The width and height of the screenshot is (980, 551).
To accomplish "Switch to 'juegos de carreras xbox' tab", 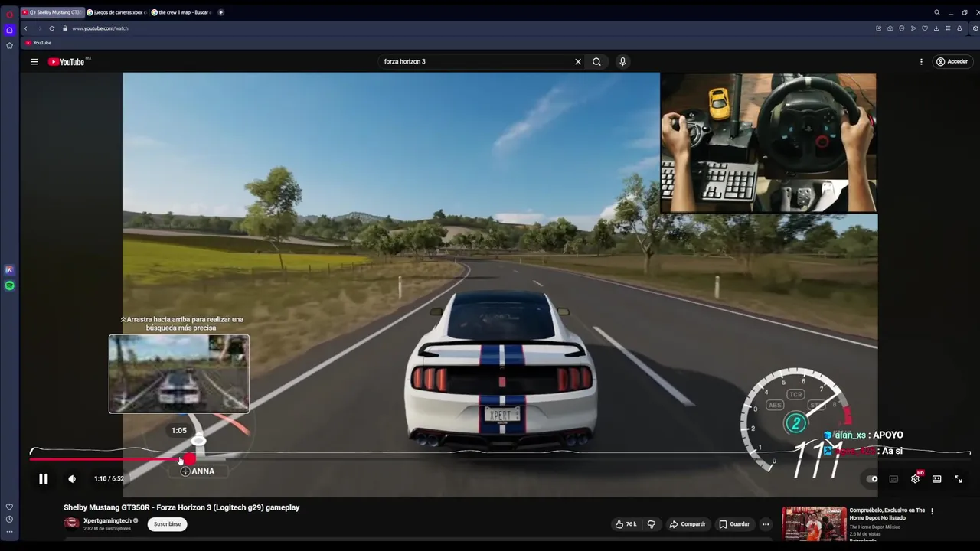I will (x=116, y=12).
